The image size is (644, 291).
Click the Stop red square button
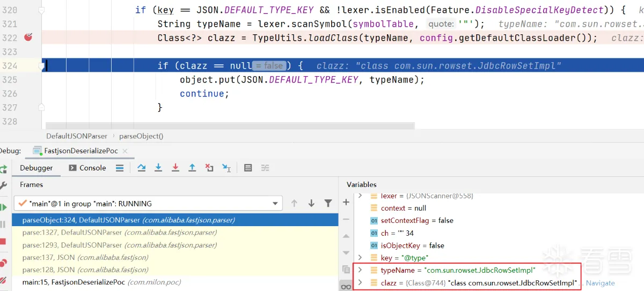(3, 241)
